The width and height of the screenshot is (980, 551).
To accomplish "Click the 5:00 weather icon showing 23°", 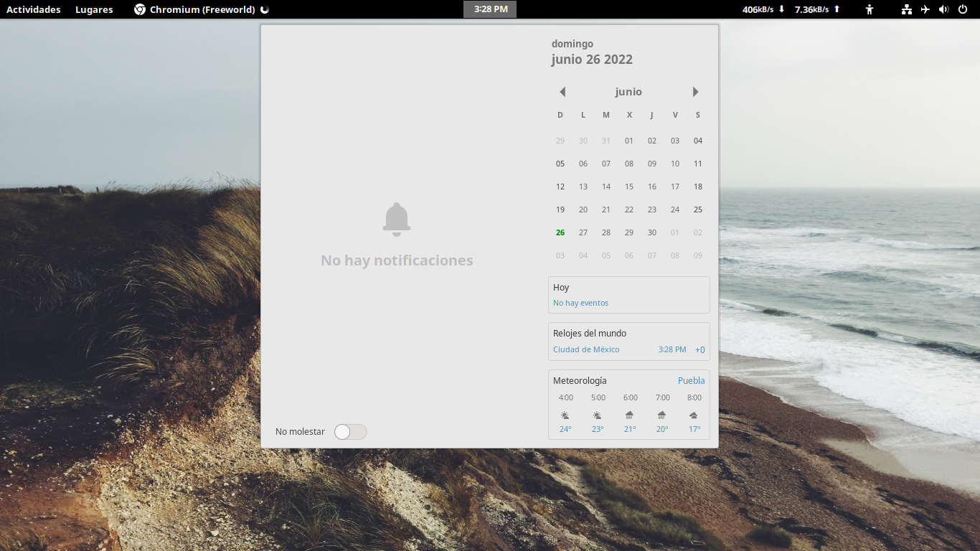I will tap(598, 415).
